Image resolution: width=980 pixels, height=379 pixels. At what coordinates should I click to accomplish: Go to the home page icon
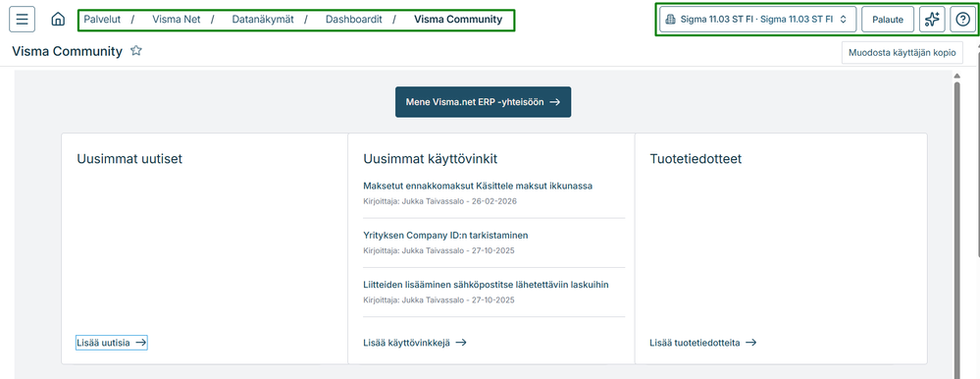click(58, 20)
